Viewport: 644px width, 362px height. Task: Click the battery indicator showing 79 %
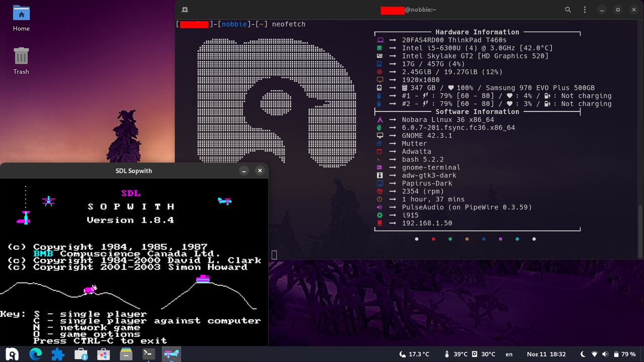pyautogui.click(x=624, y=354)
